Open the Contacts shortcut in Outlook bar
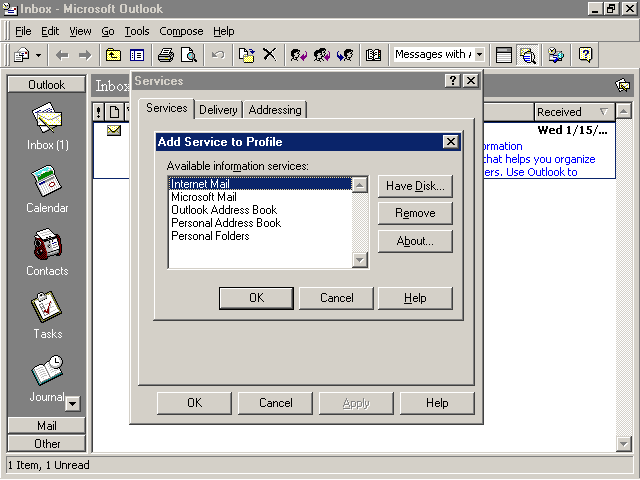640x480 pixels. (x=47, y=252)
